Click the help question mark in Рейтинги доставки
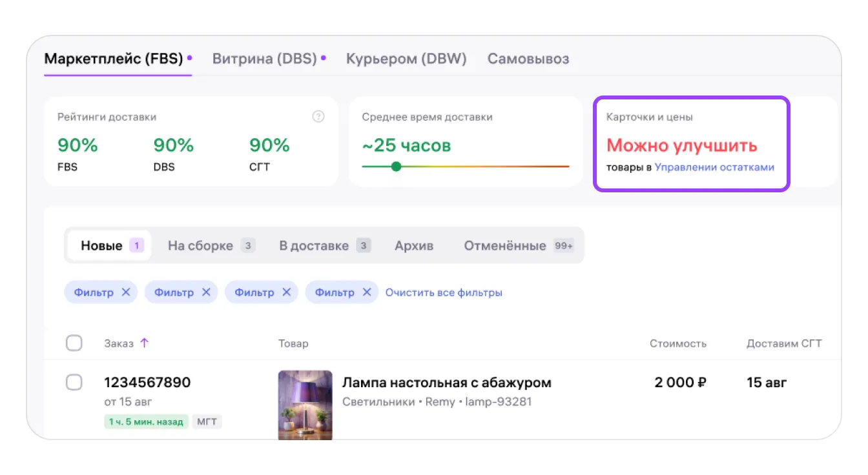 pyautogui.click(x=318, y=117)
